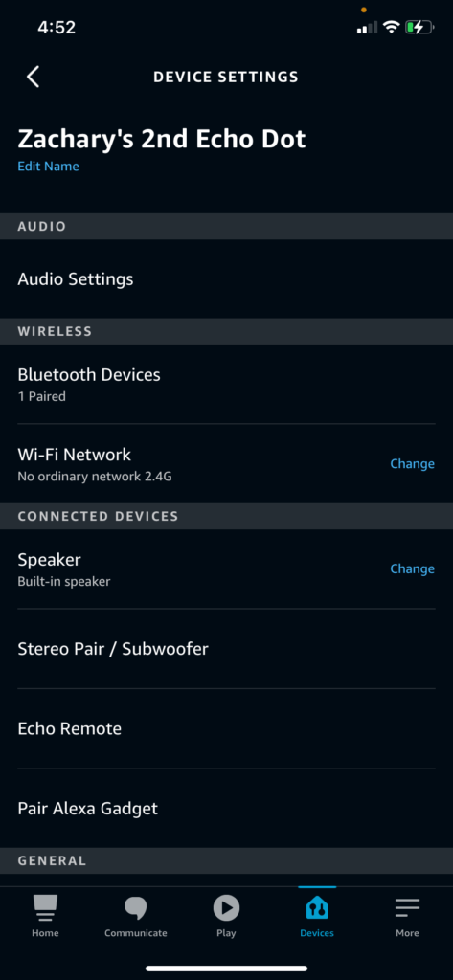
Task: Tap the back arrow icon
Action: pyautogui.click(x=34, y=77)
